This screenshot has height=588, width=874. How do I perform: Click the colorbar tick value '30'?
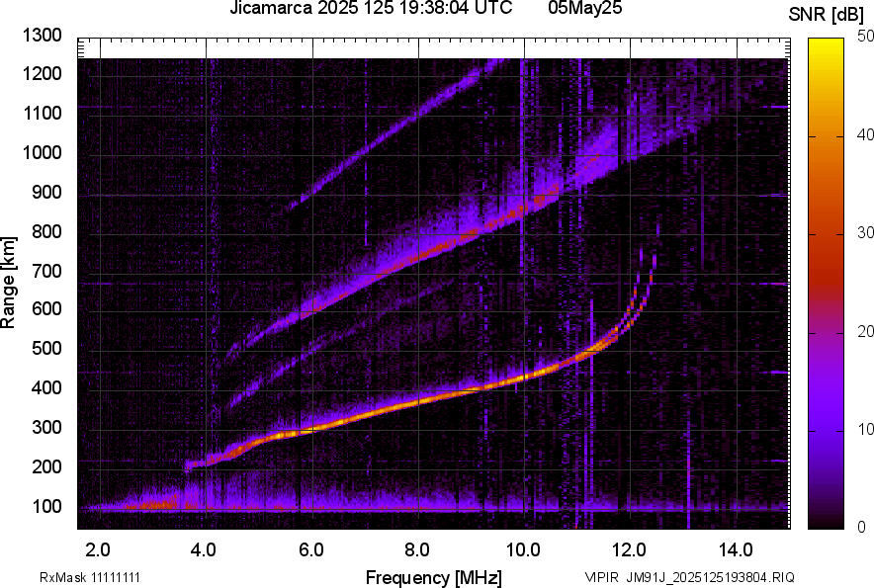click(x=865, y=233)
